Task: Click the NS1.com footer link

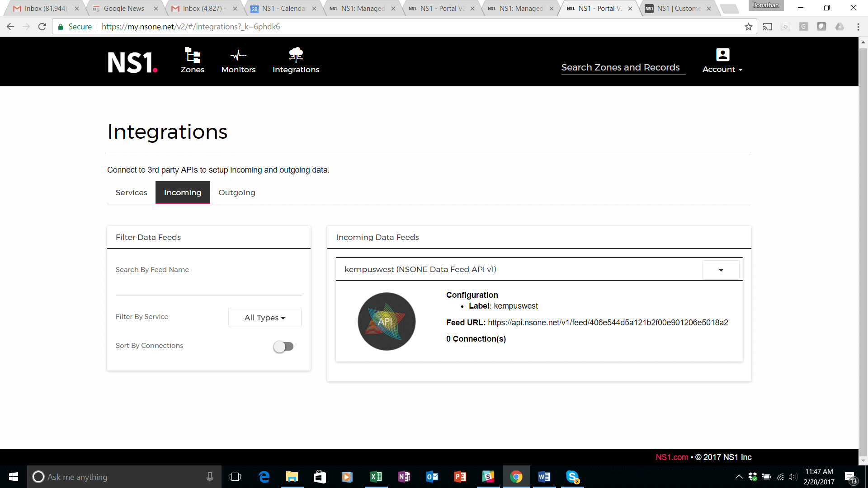Action: (x=672, y=457)
